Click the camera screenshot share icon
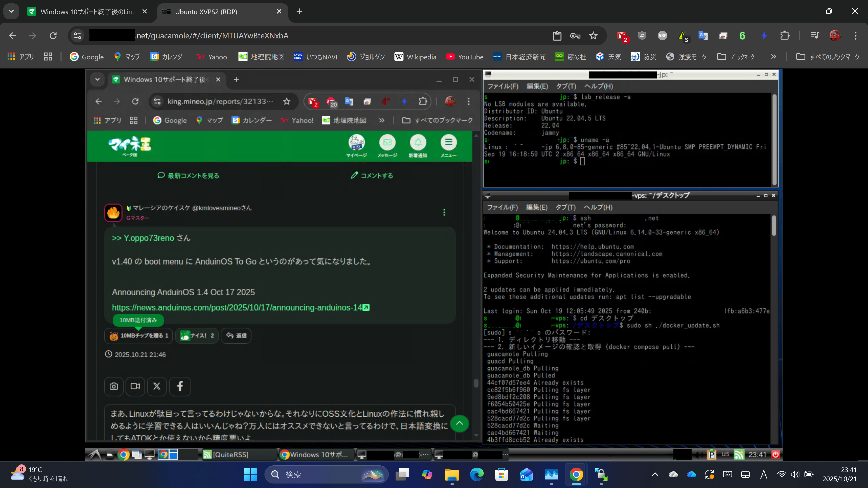This screenshot has width=868, height=488. click(x=114, y=386)
